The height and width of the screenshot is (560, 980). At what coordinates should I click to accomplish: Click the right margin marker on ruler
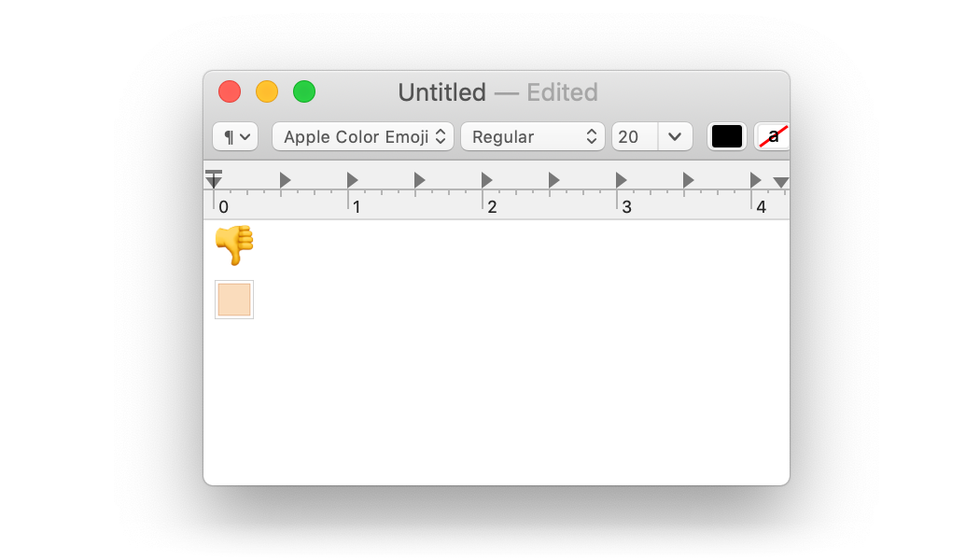pos(780,182)
